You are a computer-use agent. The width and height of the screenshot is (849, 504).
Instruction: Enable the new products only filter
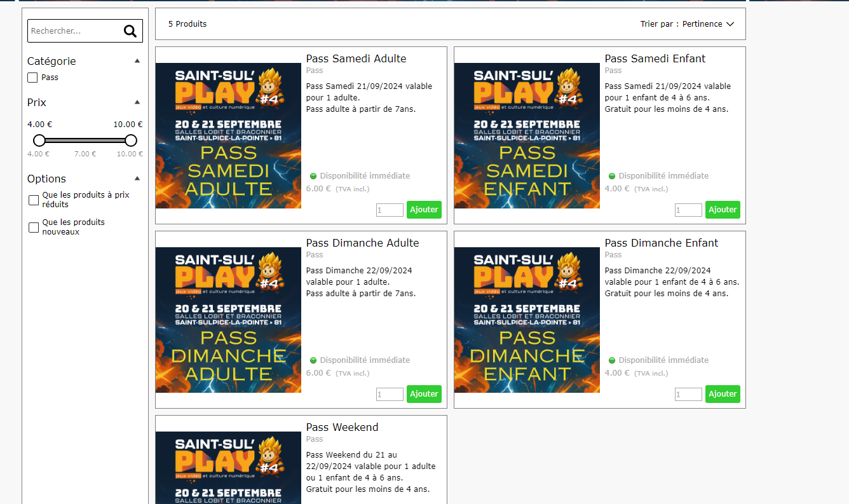(34, 228)
